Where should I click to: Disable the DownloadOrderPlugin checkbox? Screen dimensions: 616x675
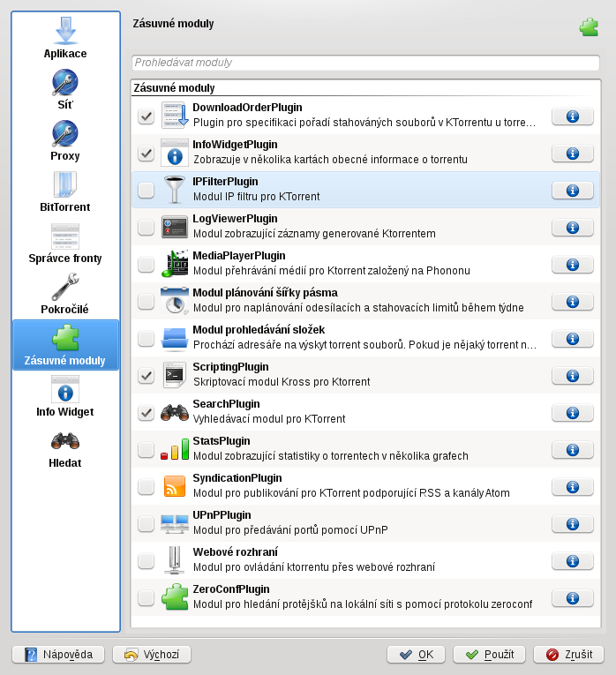point(146,116)
